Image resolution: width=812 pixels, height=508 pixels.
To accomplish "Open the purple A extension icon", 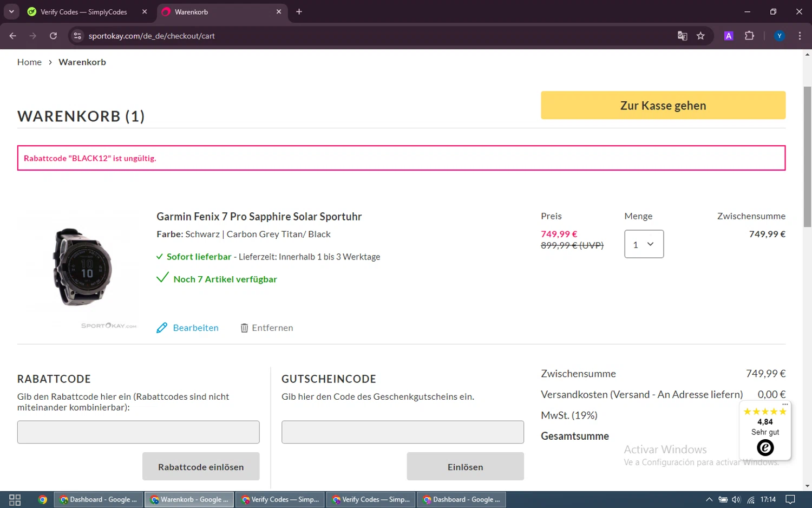I will coord(729,36).
